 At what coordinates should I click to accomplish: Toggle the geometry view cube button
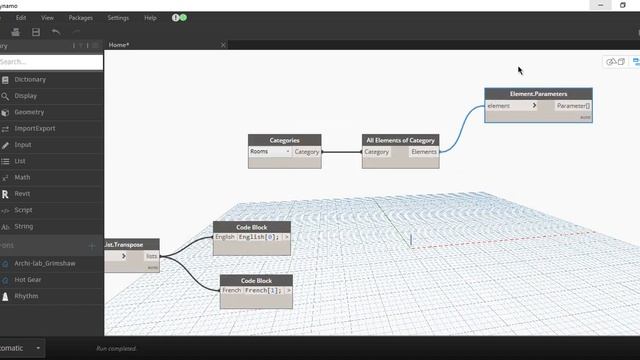pos(621,62)
